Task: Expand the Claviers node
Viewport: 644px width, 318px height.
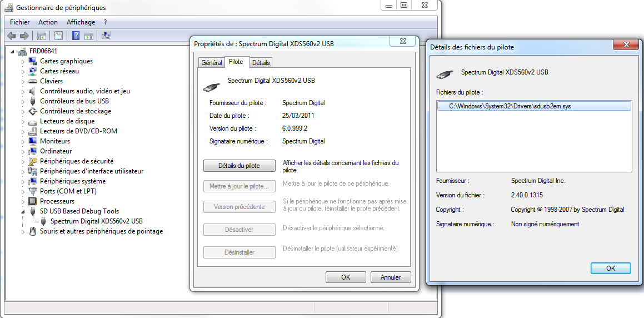Action: (23, 81)
